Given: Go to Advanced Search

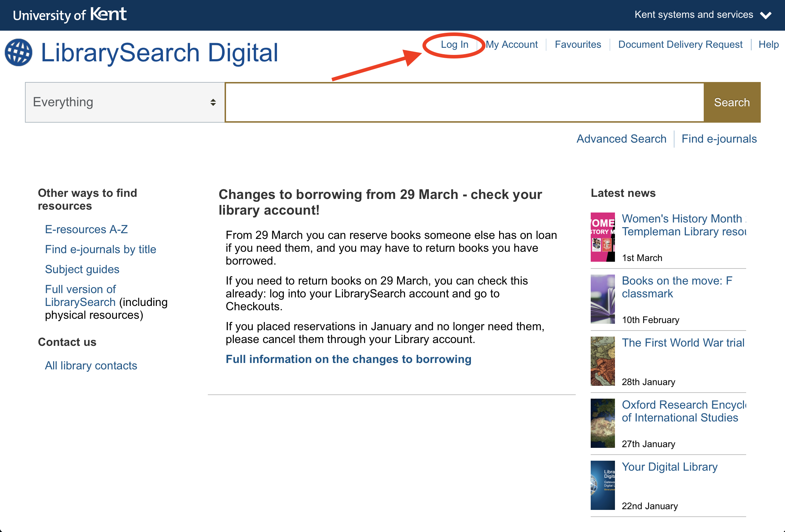Looking at the screenshot, I should [x=621, y=139].
